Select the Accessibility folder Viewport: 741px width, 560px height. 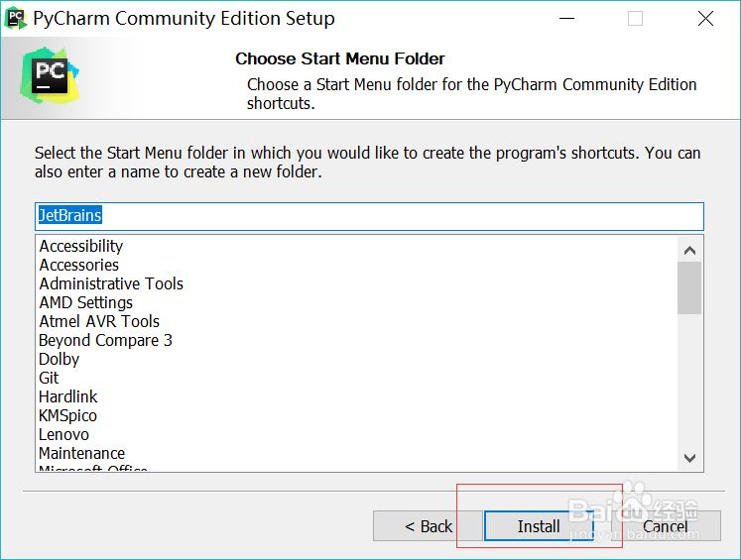tap(81, 246)
